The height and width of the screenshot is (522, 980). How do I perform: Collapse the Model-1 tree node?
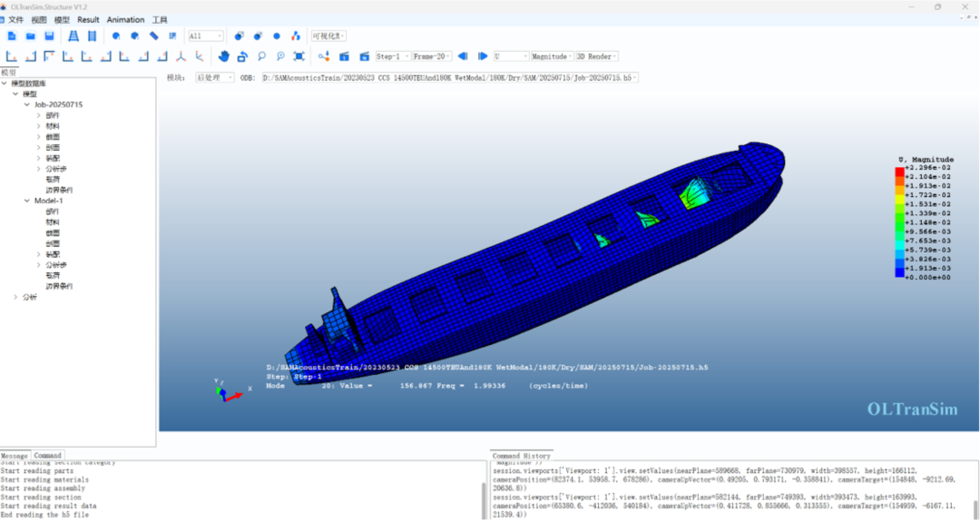click(27, 201)
